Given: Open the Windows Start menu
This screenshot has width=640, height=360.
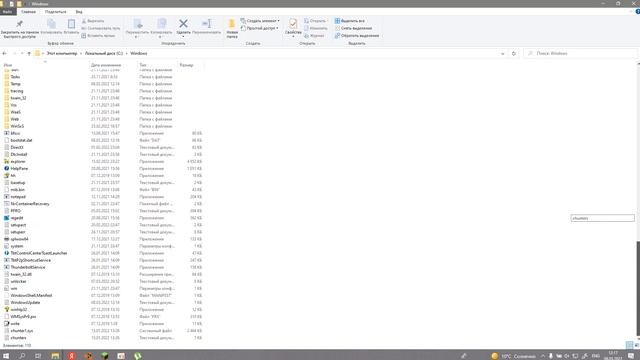Looking at the screenshot, I should [x=6, y=356].
